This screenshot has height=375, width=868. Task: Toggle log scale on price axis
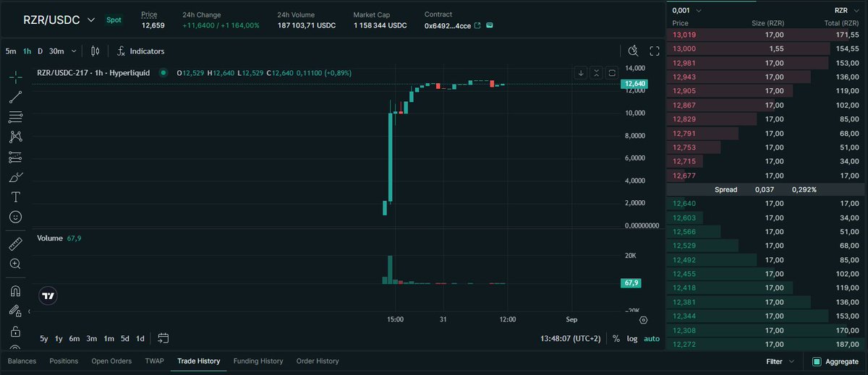632,338
